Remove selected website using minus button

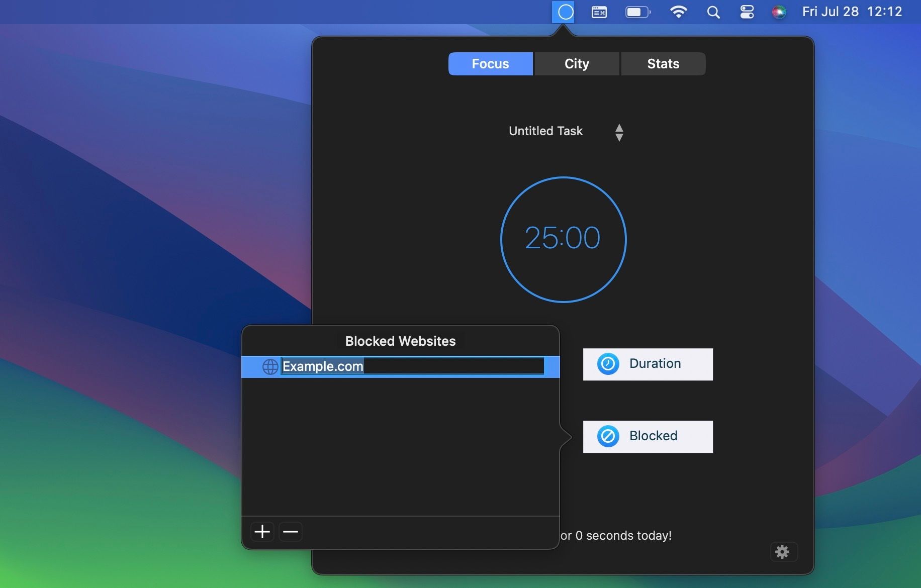pyautogui.click(x=291, y=531)
